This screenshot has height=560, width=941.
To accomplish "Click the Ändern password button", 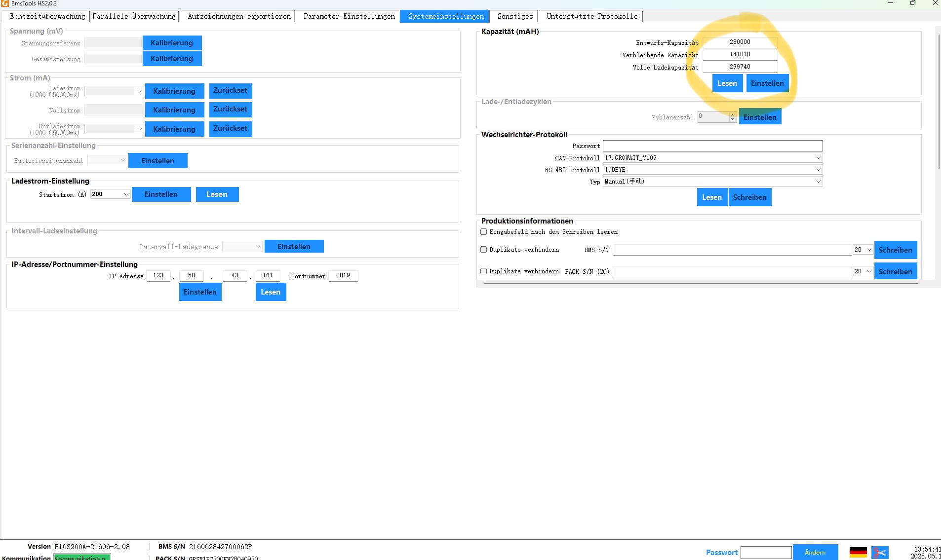I will point(815,553).
